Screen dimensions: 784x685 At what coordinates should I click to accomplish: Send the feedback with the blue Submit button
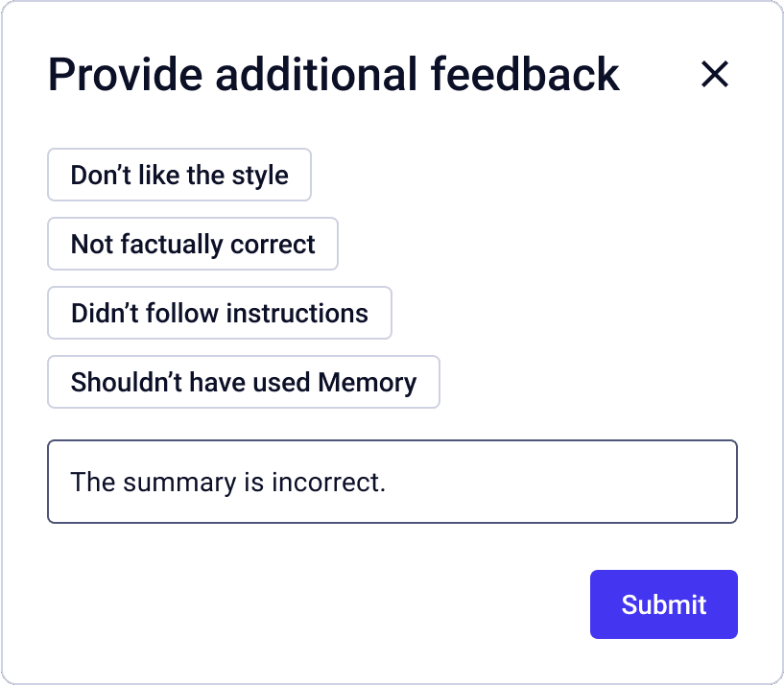(663, 604)
